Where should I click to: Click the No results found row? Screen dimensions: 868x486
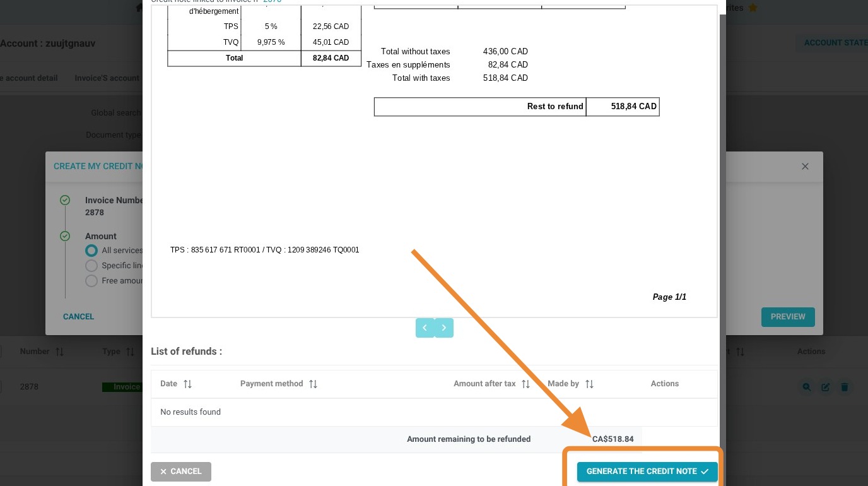click(434, 412)
